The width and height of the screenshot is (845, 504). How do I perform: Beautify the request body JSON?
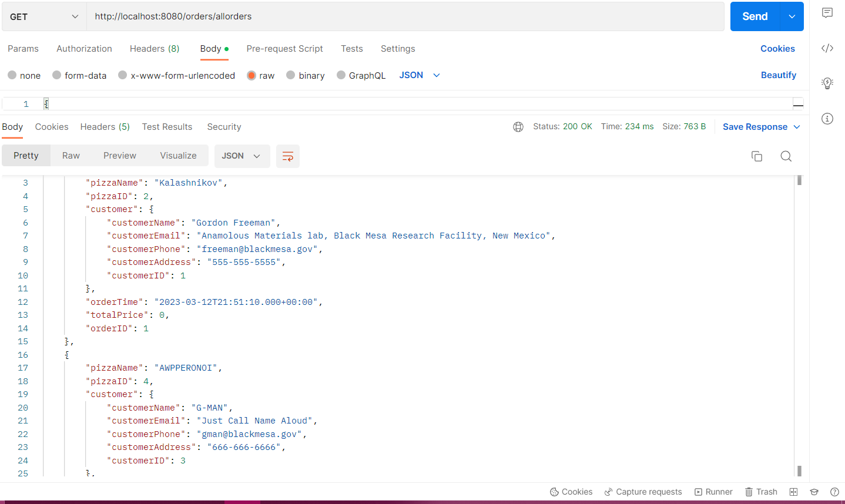click(x=780, y=75)
